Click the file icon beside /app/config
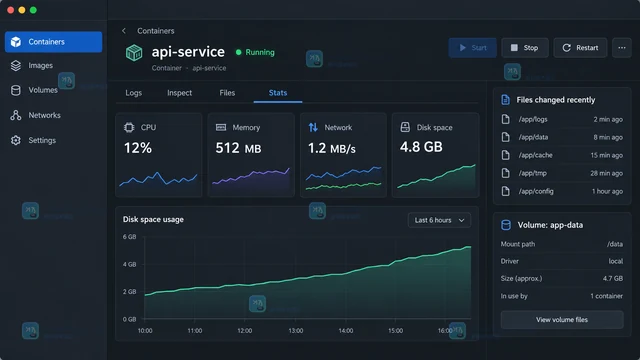640x360 pixels. [x=505, y=191]
